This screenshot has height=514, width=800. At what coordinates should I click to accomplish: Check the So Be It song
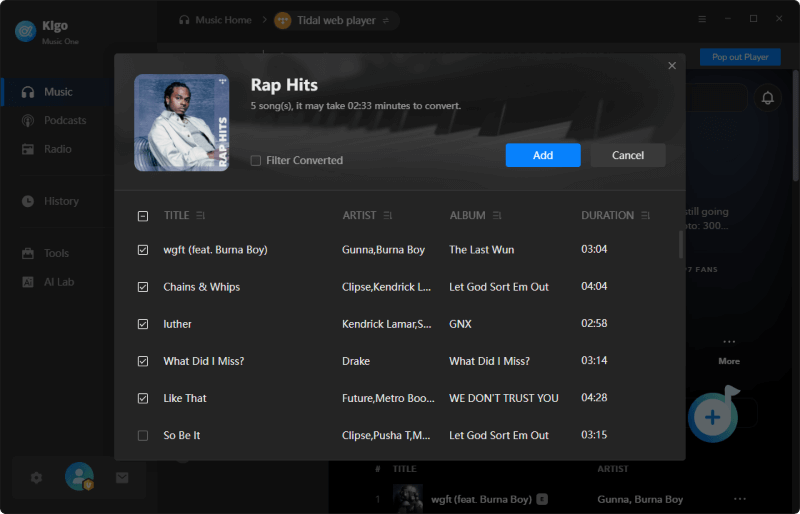point(143,436)
